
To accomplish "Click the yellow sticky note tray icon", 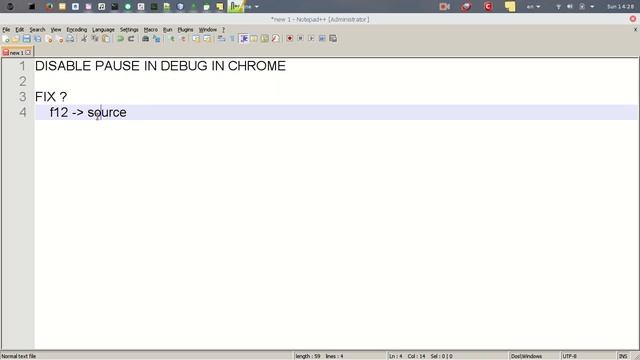I will coord(510,7).
